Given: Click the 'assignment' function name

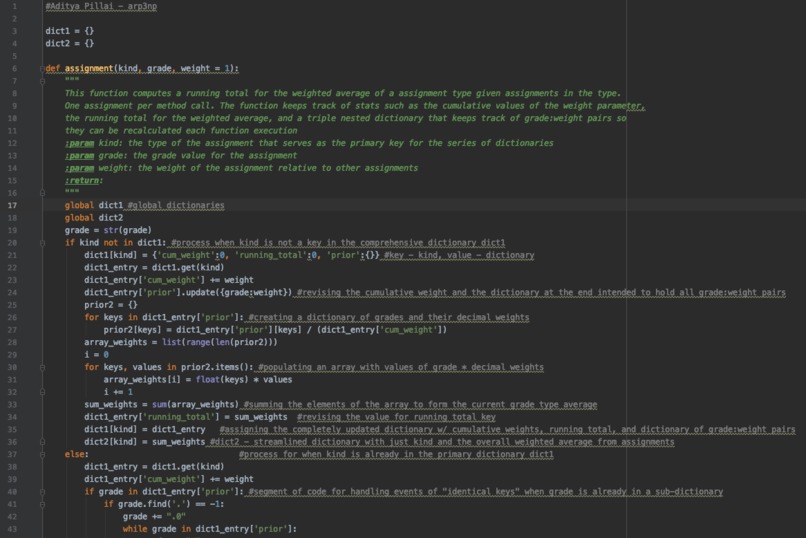Looking at the screenshot, I should (89, 68).
